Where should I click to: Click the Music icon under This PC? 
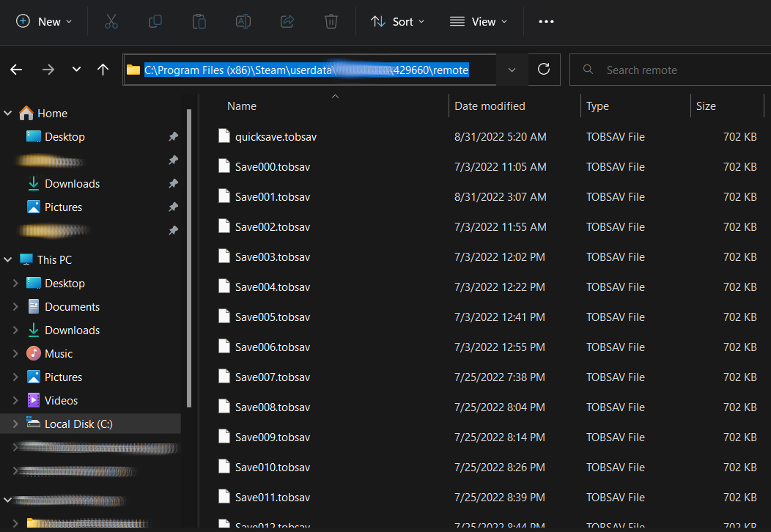pyautogui.click(x=34, y=353)
